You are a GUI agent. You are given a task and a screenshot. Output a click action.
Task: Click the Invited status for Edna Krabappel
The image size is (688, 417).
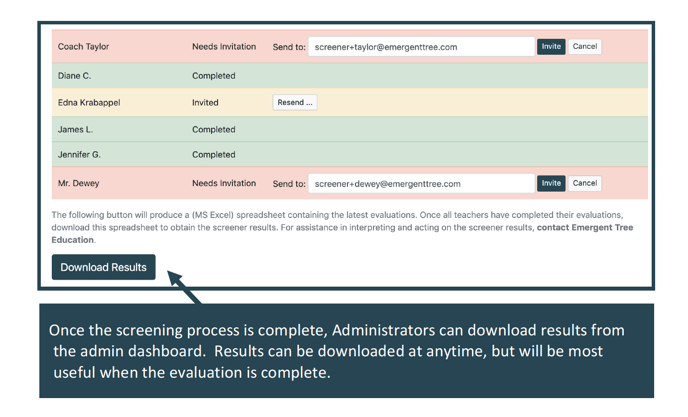coord(205,103)
